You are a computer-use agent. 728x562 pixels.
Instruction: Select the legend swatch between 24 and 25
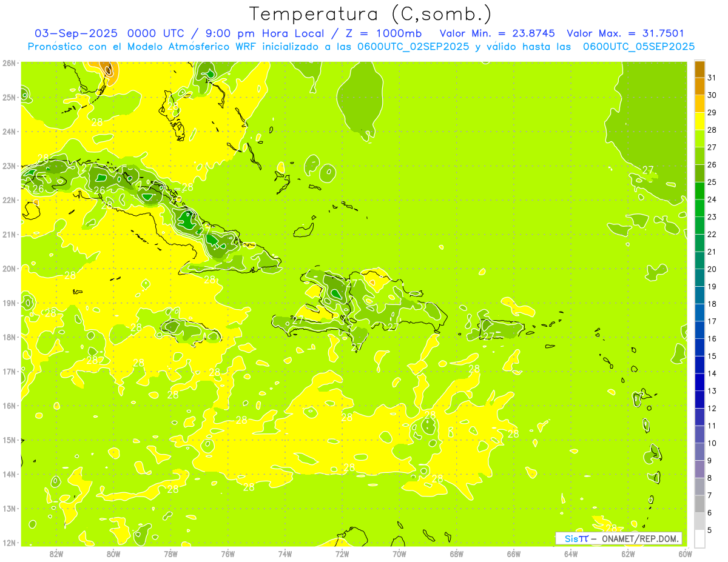699,191
